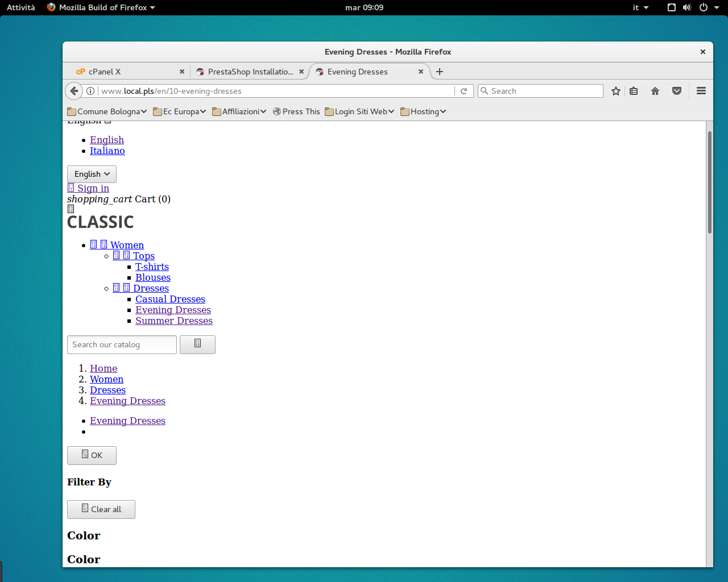The image size is (728, 582).
Task: Open Mozilla Build of Firefox app menu
Action: [101, 7]
